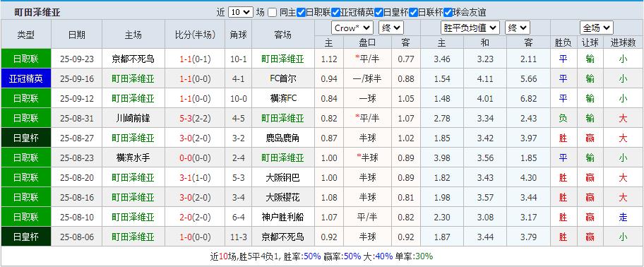
Task: Click 京都不死鸟 home team in 25-09-23 row
Action: coord(133,59)
